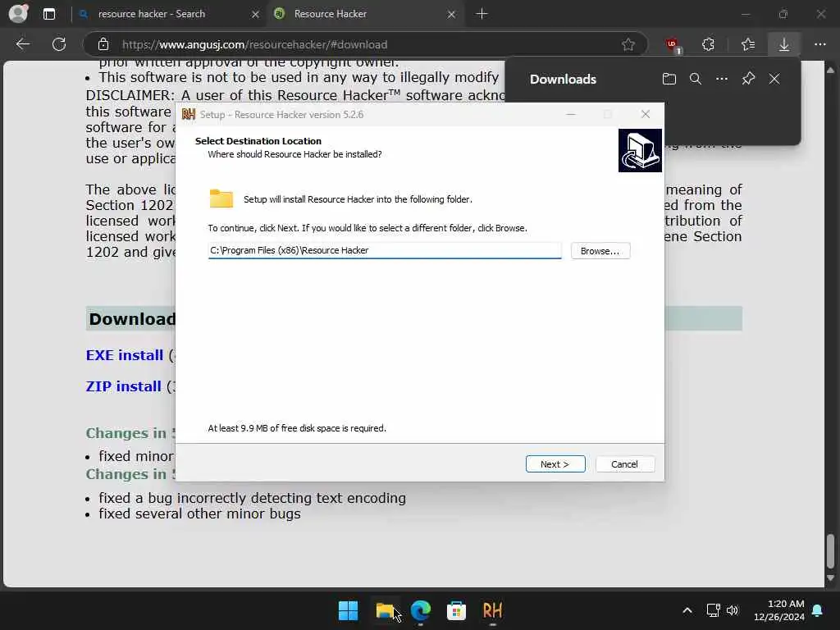Viewport: 840px width, 630px height.
Task: Click the Resource Hacker RH taskbar icon
Action: [492, 610]
